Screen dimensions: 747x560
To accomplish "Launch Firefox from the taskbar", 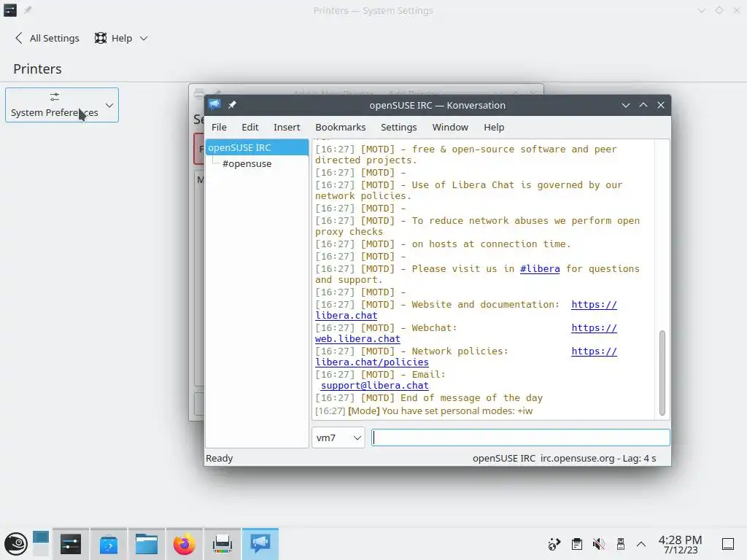I will coord(185,544).
